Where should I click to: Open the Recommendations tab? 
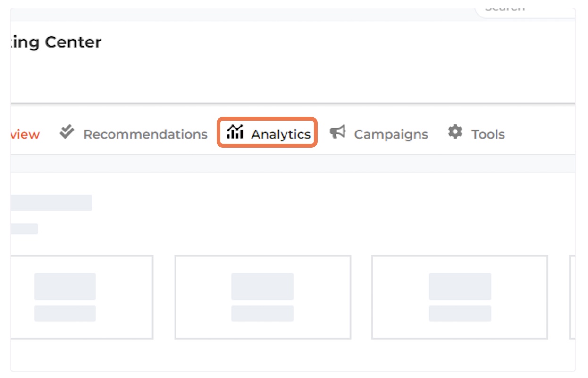(145, 134)
